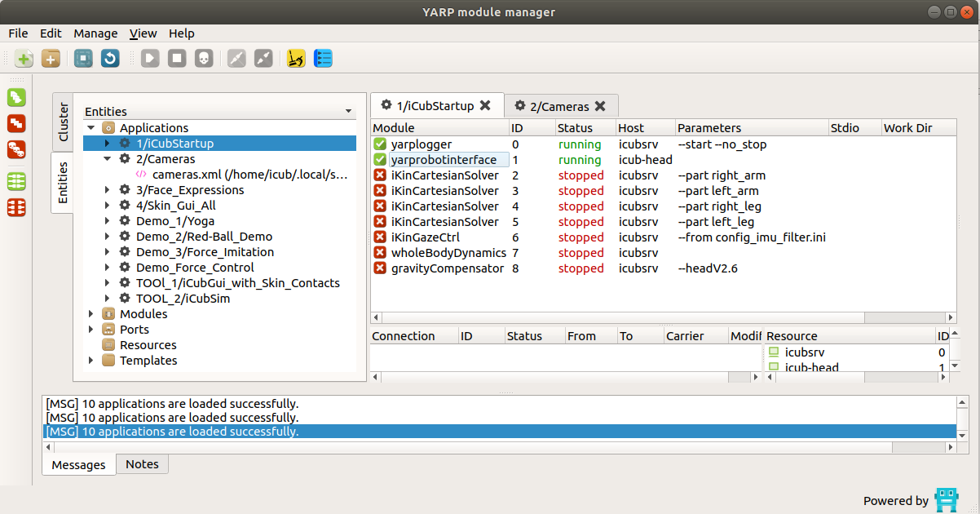Click the New Application icon in toolbar
Viewport: 980px width, 514px height.
(24, 59)
